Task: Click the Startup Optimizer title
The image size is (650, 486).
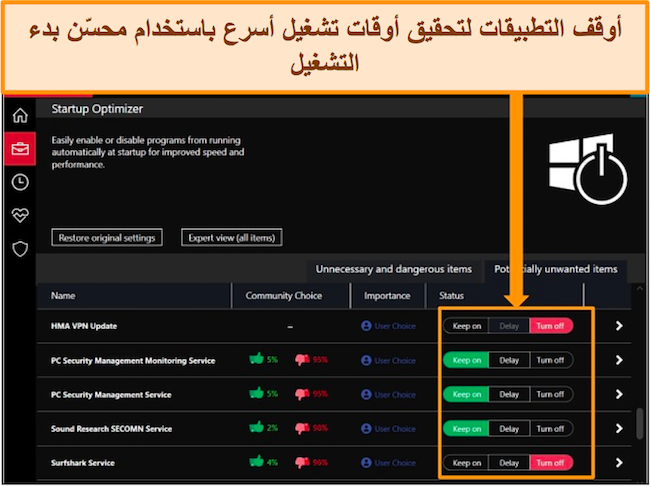Action: (97, 109)
